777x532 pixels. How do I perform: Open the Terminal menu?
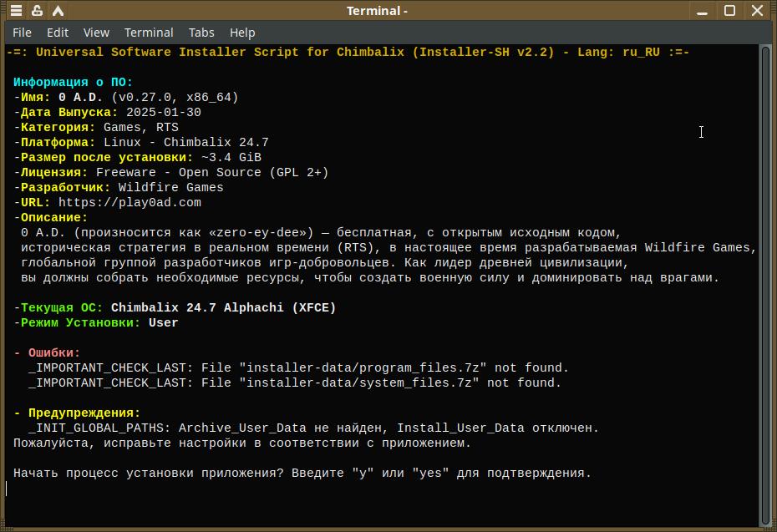[x=149, y=33]
